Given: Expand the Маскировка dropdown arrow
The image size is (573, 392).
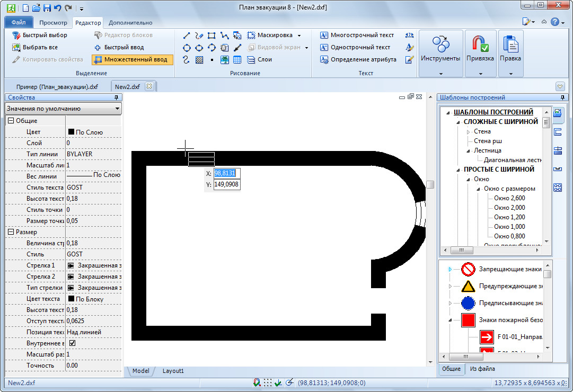Looking at the screenshot, I should click(299, 35).
